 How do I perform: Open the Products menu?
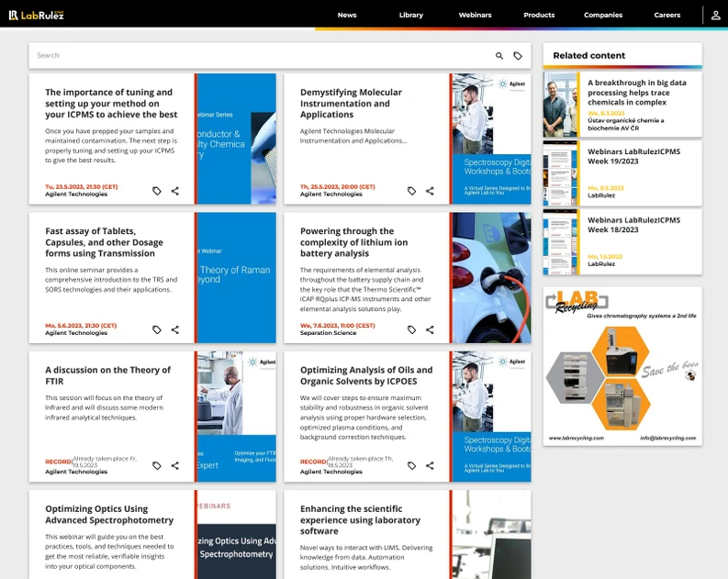pos(539,15)
